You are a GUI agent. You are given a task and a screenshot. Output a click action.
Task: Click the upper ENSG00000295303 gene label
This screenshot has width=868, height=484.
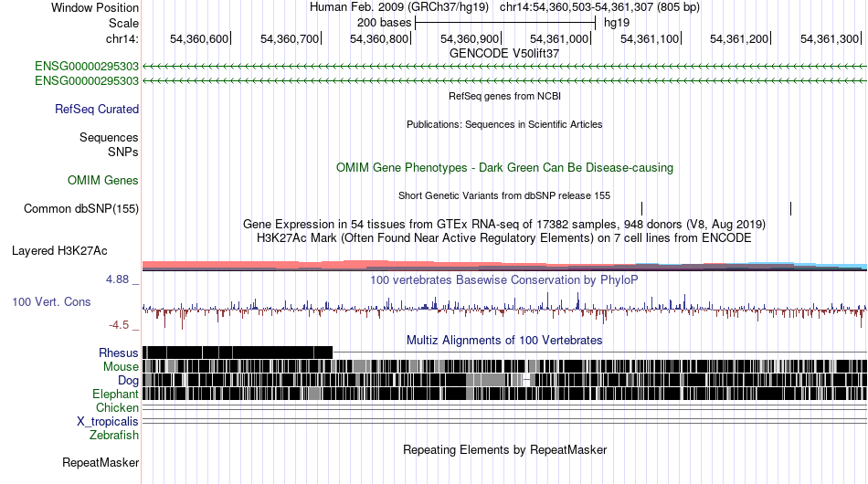(87, 67)
